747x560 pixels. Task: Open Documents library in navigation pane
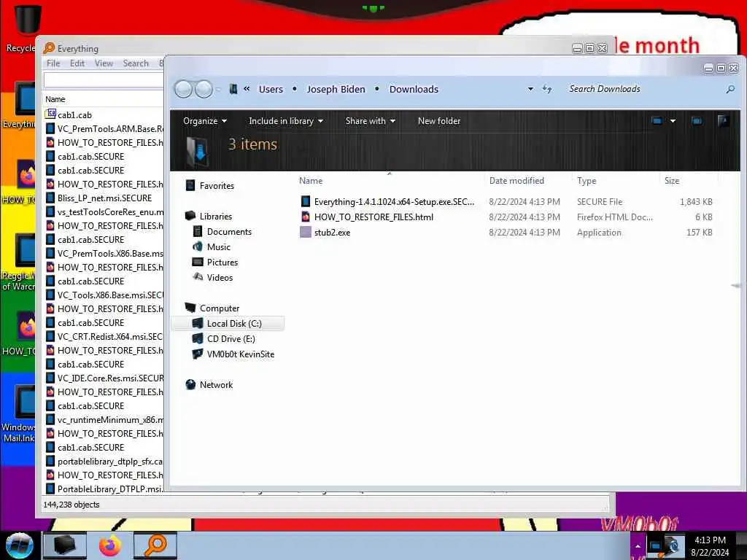pyautogui.click(x=229, y=231)
